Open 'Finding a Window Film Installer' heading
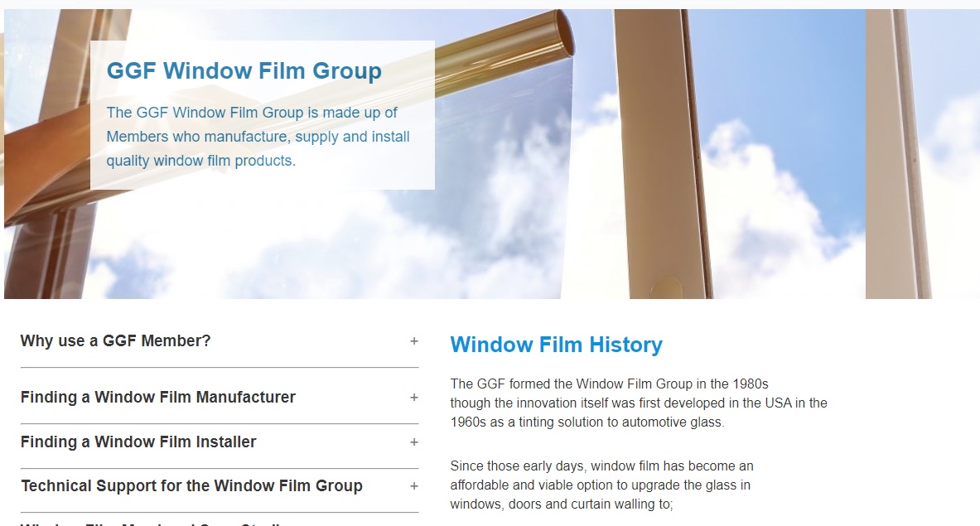 point(138,442)
